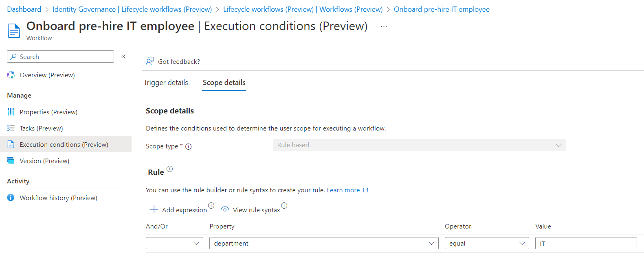644x259 pixels.
Task: Switch to the Trigger details tab
Action: 166,83
